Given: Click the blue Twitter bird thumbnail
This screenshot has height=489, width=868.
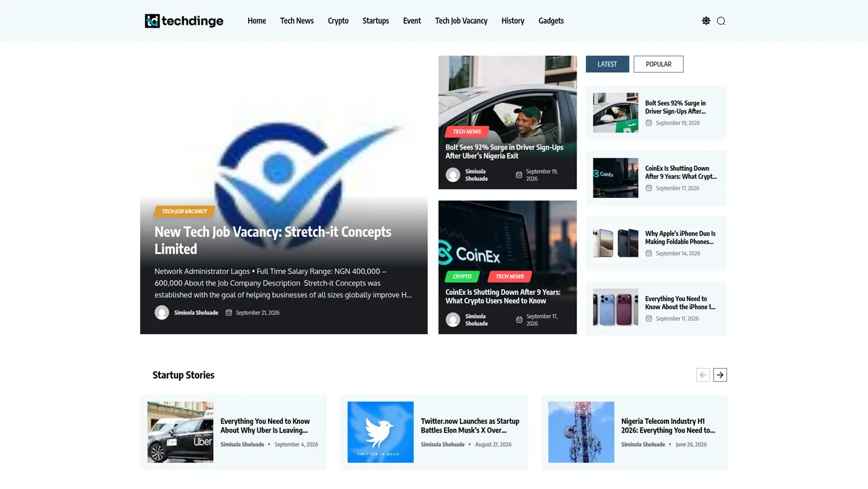Looking at the screenshot, I should (x=381, y=432).
